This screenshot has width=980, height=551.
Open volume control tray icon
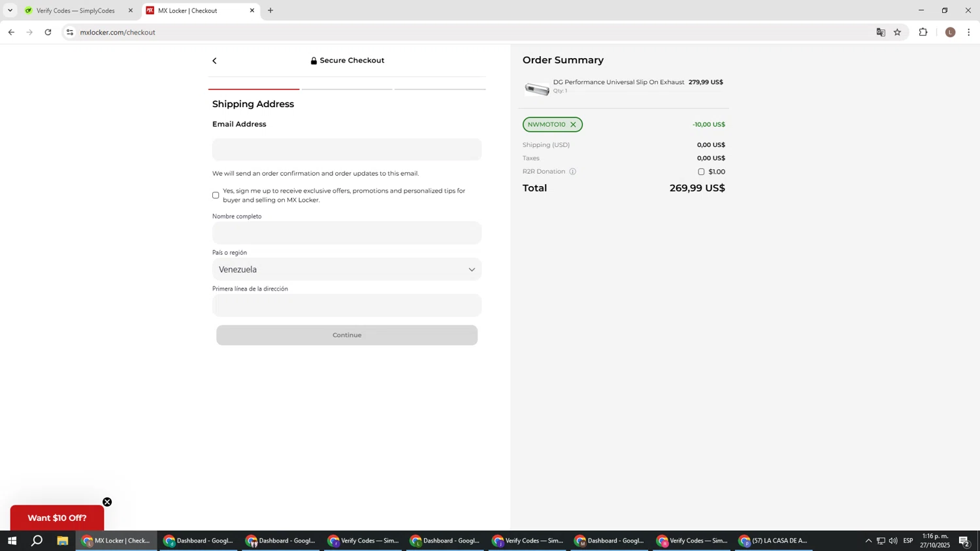pyautogui.click(x=893, y=541)
